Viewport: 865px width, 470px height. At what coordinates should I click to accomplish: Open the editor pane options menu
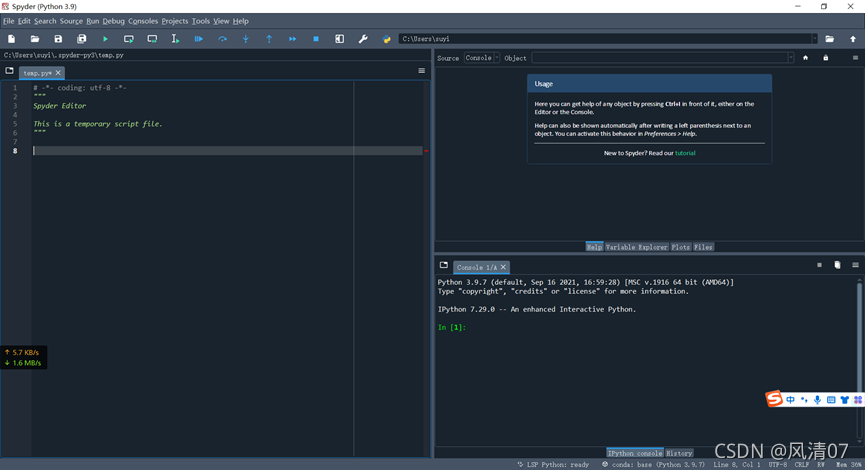point(421,71)
